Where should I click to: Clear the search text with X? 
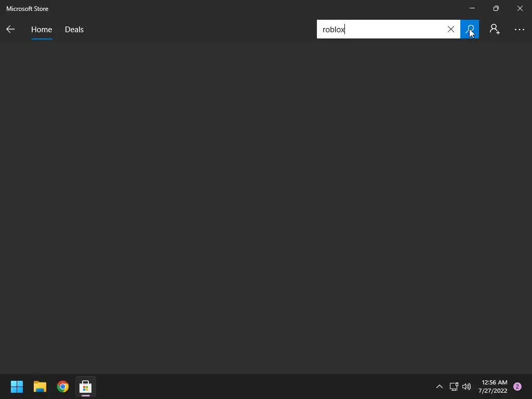(x=450, y=29)
